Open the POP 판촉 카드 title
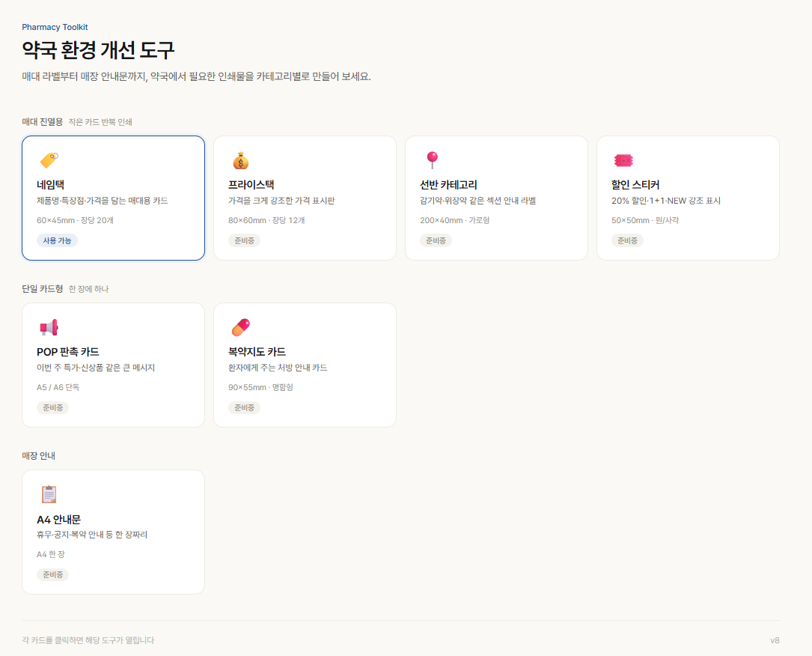Screen dimensions: 812x656 point(68,352)
